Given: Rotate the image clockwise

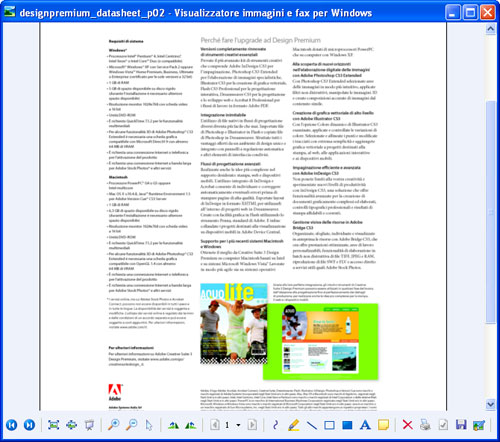Looking at the screenshot, I should [173, 425].
